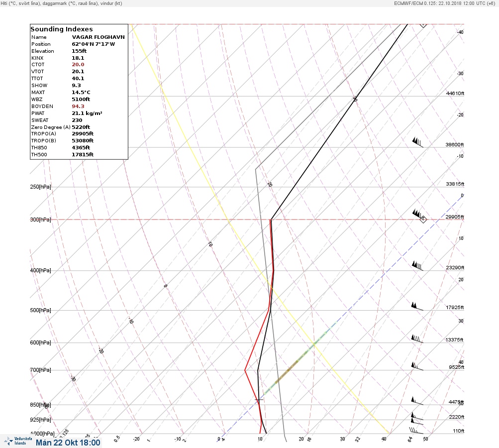Click the SWEAT value 230
This screenshot has width=499, height=448.
pyautogui.click(x=77, y=120)
